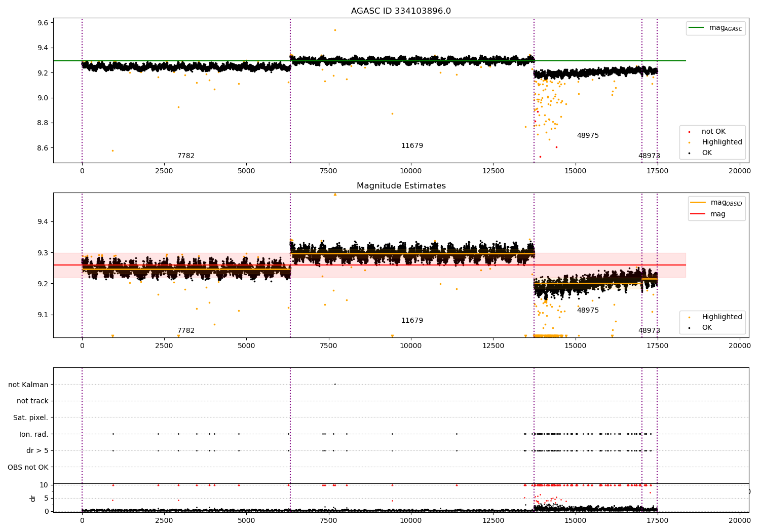
Task: Click the 17500 x-axis tick in the bottom plot
Action: coord(658,520)
